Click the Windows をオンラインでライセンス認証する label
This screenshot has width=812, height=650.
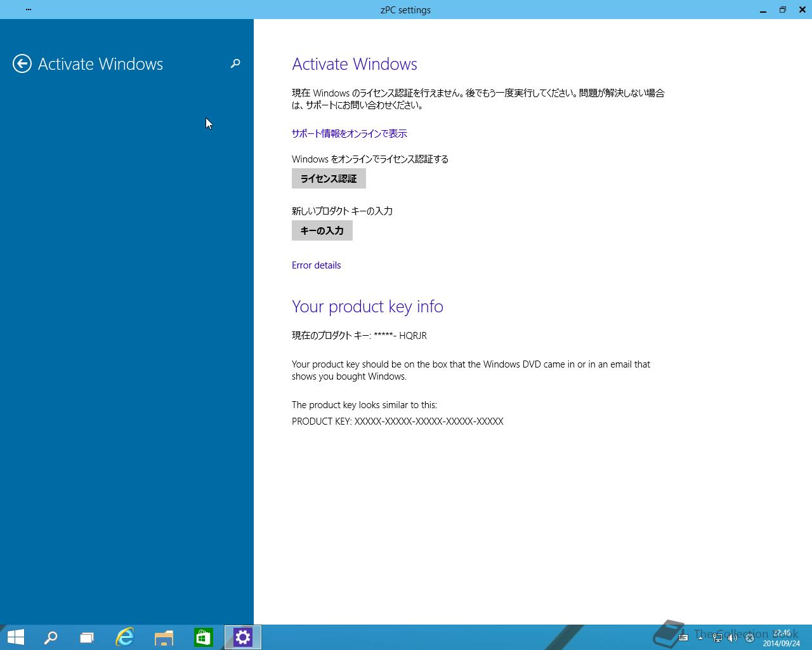[370, 159]
